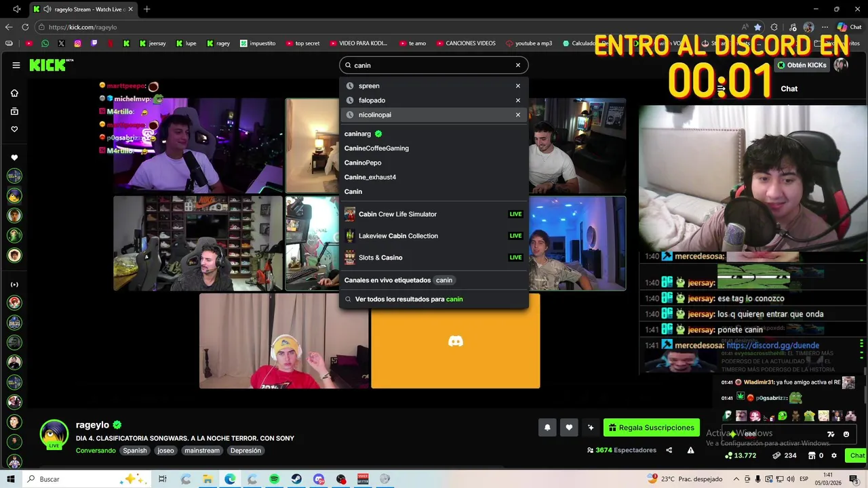Open the top secret bookmark

point(302,43)
